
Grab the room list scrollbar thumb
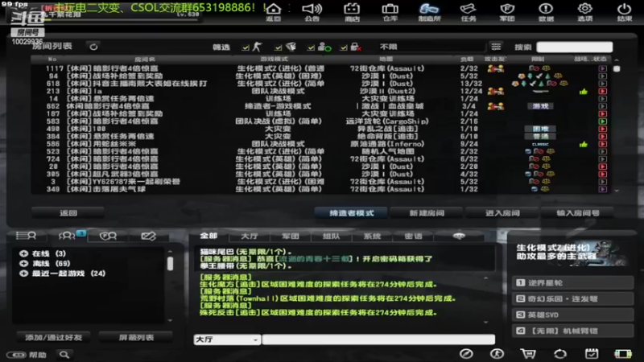(617, 68)
